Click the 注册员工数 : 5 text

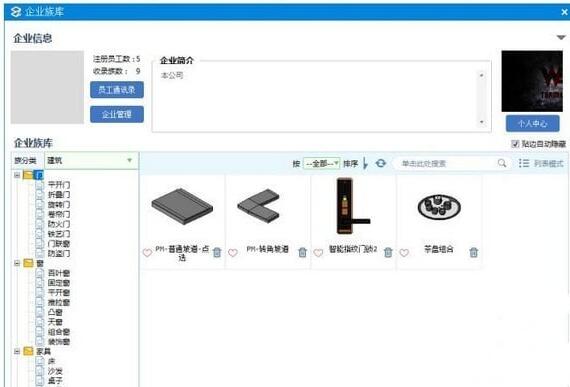click(x=117, y=59)
